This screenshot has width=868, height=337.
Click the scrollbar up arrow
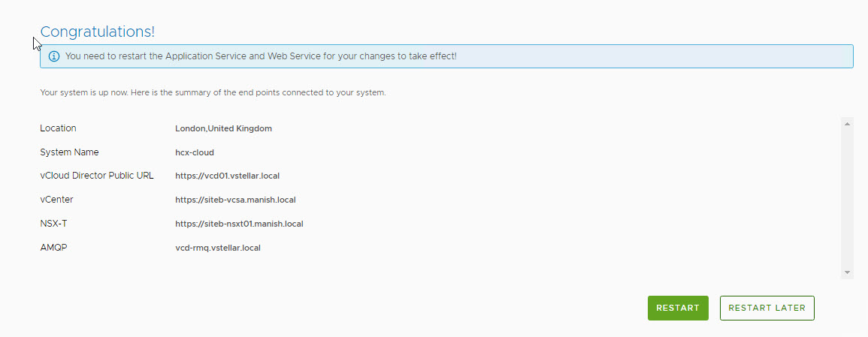847,123
